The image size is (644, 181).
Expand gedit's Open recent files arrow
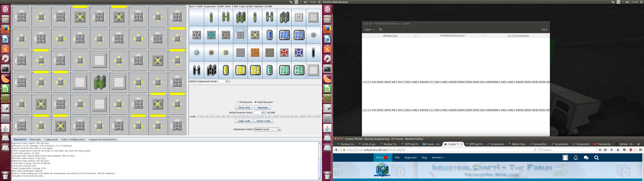pos(373,29)
